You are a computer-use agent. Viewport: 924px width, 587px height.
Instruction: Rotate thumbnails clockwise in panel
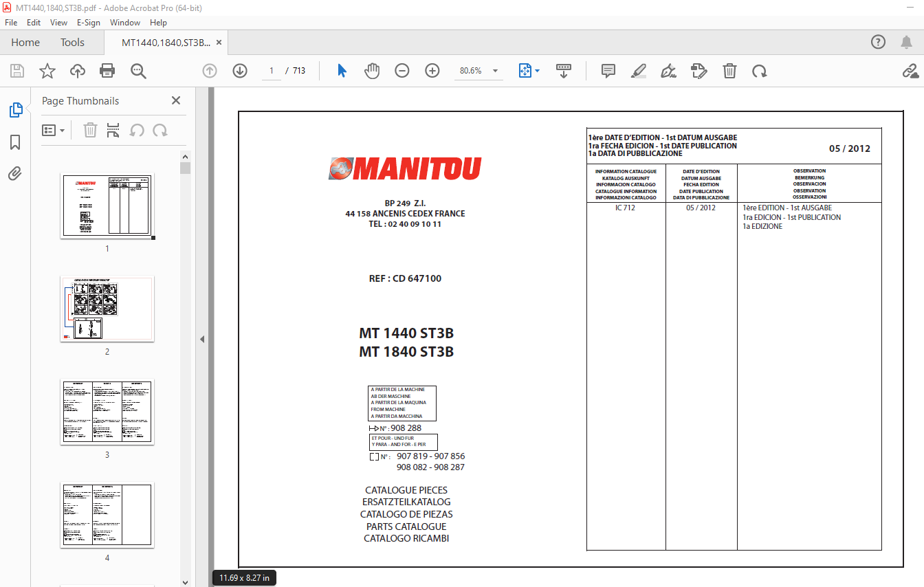point(160,130)
